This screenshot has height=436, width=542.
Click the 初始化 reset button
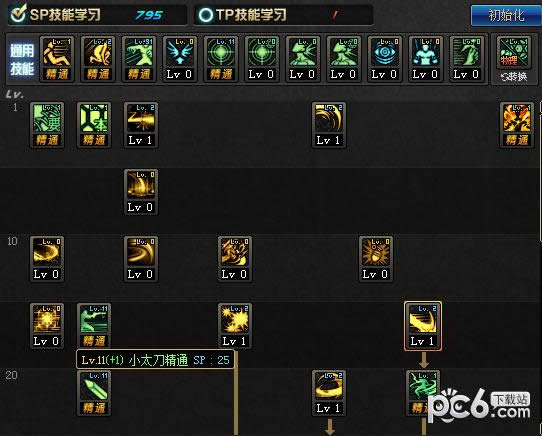506,15
